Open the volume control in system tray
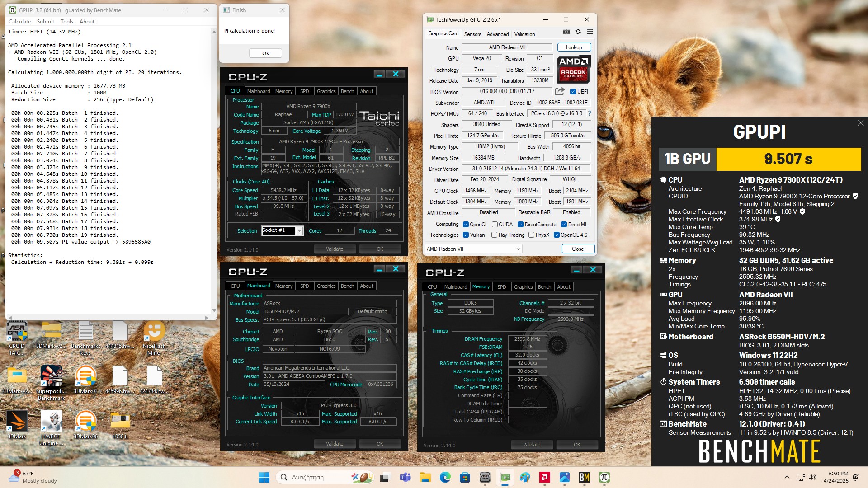868x488 pixels. tap(812, 477)
